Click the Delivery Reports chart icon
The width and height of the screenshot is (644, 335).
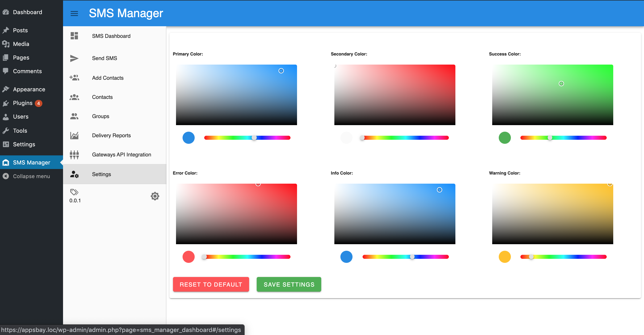point(74,135)
